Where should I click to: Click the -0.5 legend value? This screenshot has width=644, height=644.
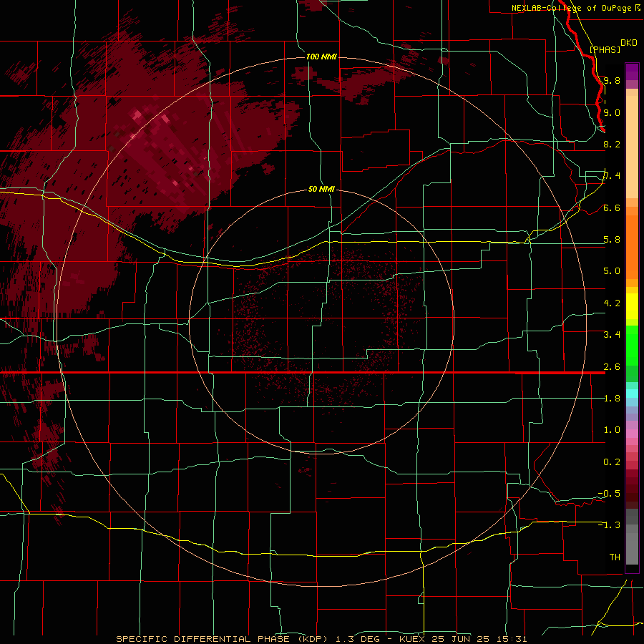click(x=609, y=494)
